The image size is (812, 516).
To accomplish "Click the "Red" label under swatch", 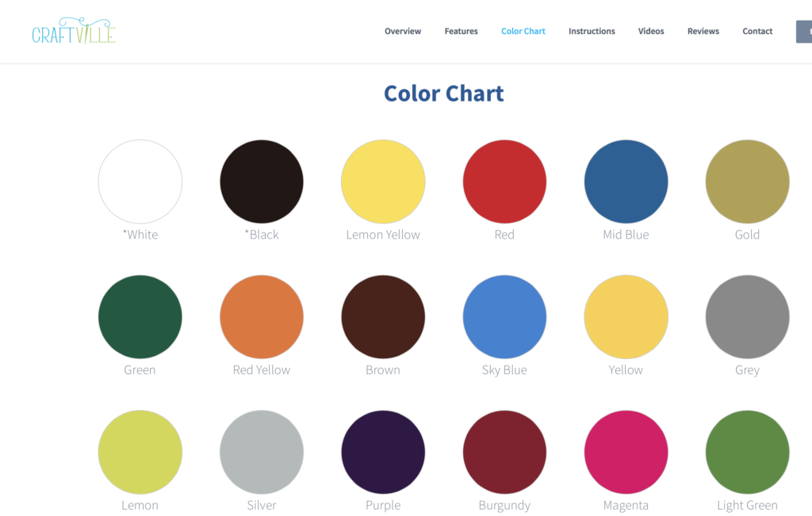I will click(x=504, y=235).
